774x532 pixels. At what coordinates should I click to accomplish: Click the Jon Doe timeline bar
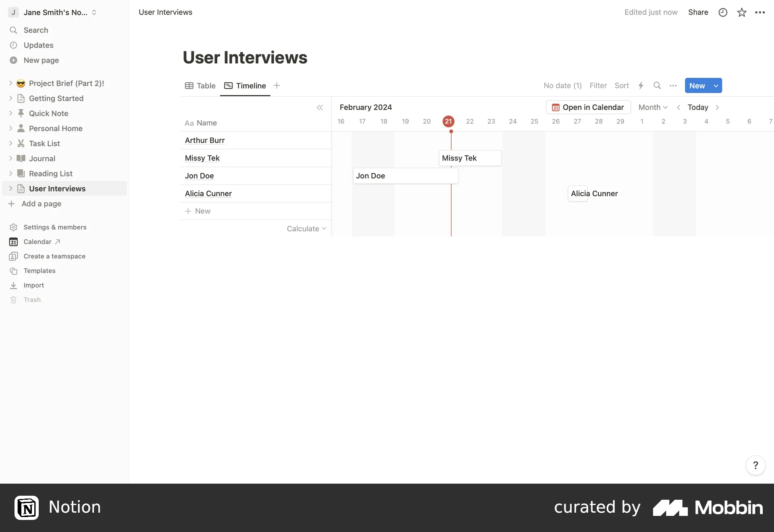click(x=405, y=176)
